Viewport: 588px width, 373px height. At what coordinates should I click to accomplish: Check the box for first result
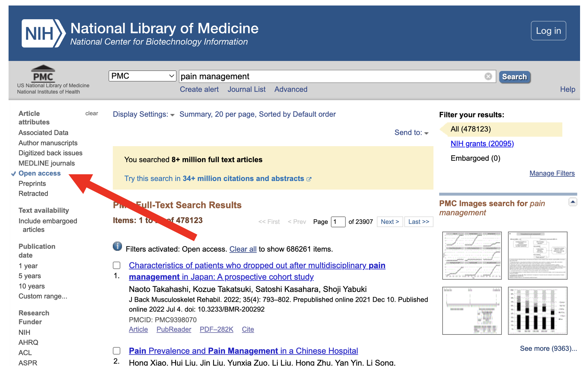point(117,265)
